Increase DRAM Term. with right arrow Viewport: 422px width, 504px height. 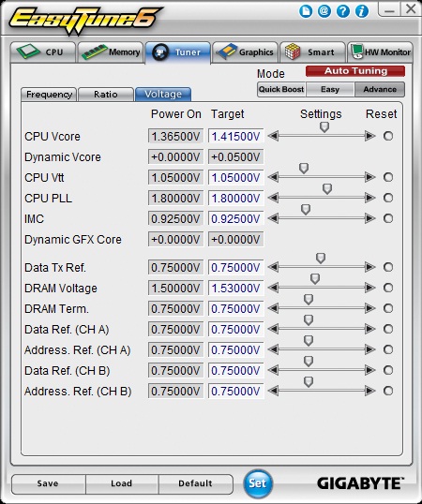(370, 308)
